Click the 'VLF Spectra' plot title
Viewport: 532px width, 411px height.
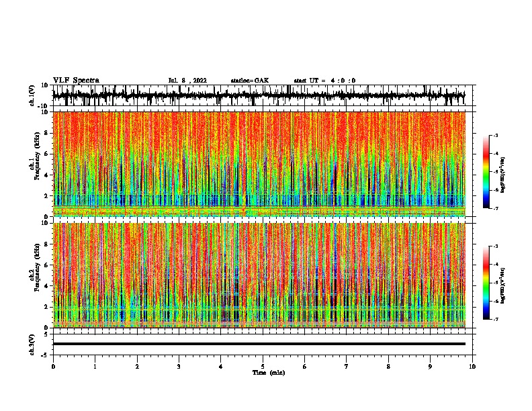(76, 81)
